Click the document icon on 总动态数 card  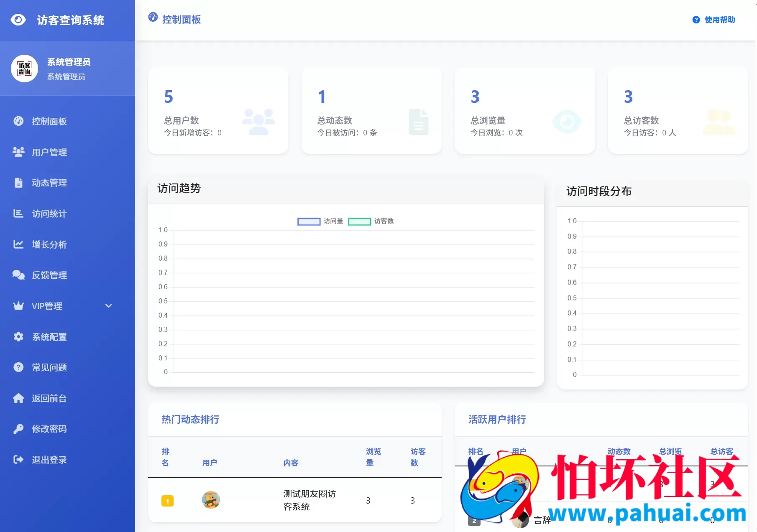click(418, 122)
